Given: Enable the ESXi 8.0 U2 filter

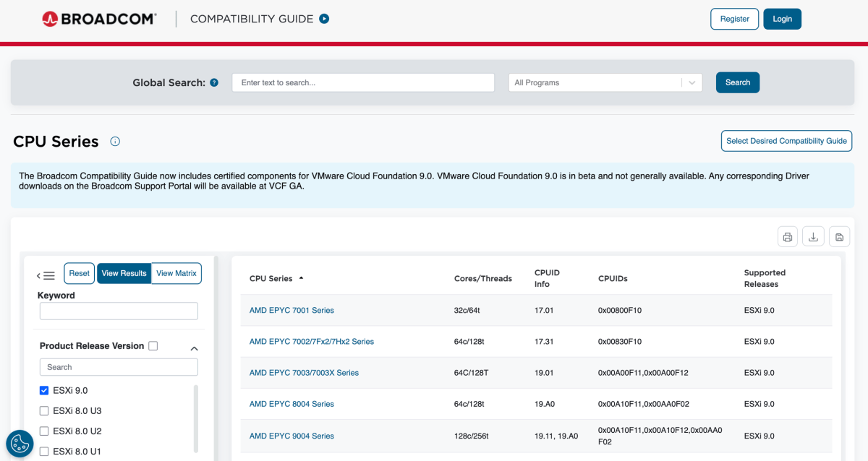Looking at the screenshot, I should (x=44, y=431).
